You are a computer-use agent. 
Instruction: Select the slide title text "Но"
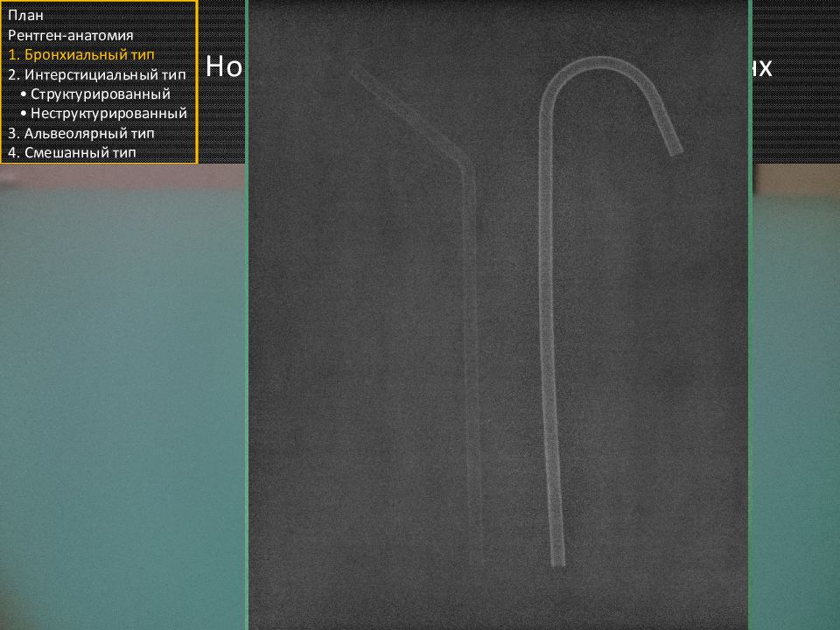coord(223,68)
